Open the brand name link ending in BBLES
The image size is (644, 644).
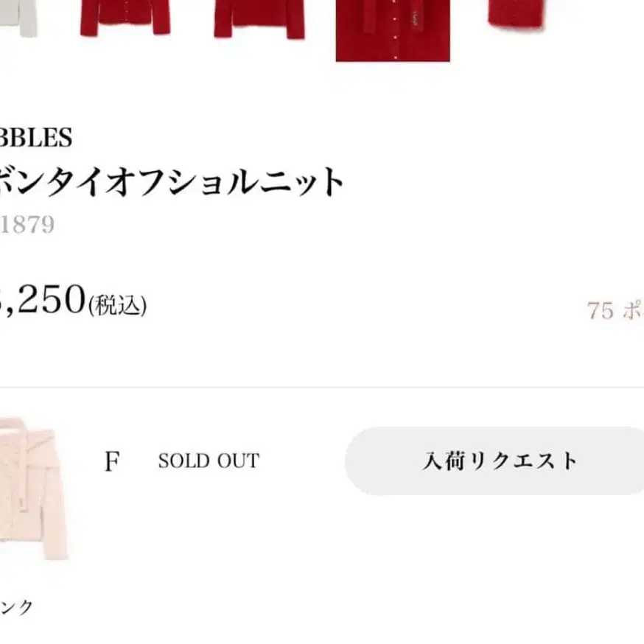coord(35,138)
